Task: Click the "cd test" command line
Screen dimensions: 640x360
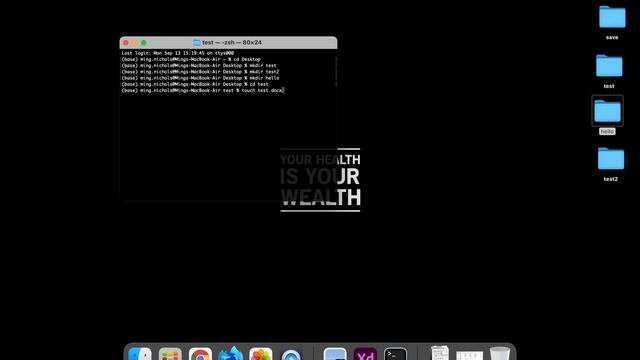Action: (195, 84)
